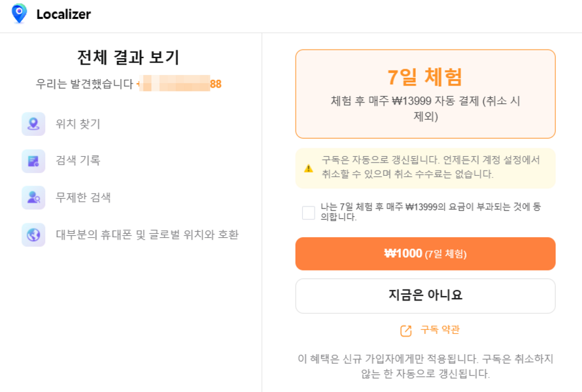Click the 위치 찾기 feature label
Screen dimensions: 582x392
(78, 124)
